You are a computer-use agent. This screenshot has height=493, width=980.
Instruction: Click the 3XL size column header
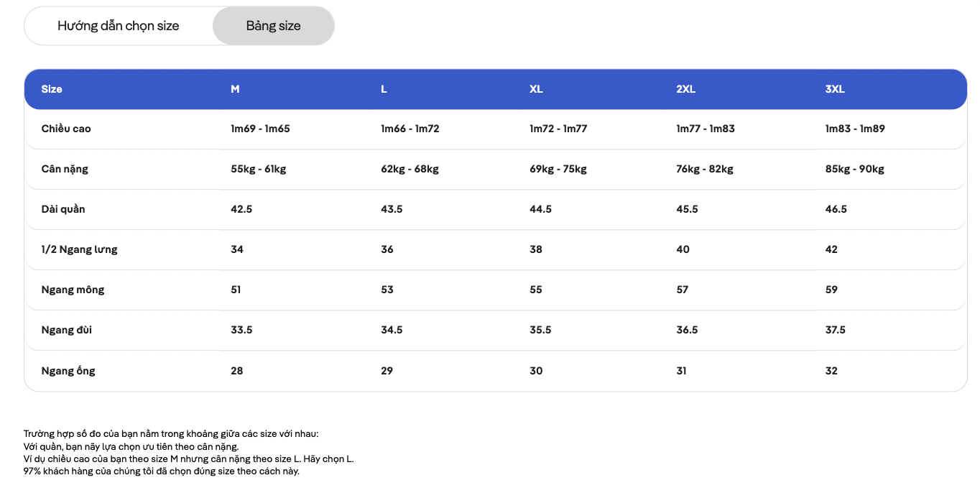(x=835, y=89)
